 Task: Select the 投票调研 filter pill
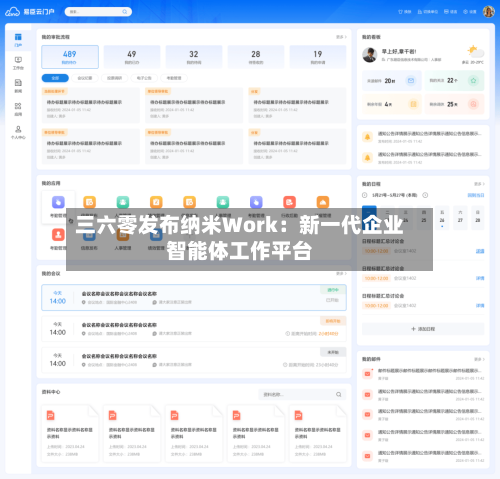pyautogui.click(x=114, y=78)
